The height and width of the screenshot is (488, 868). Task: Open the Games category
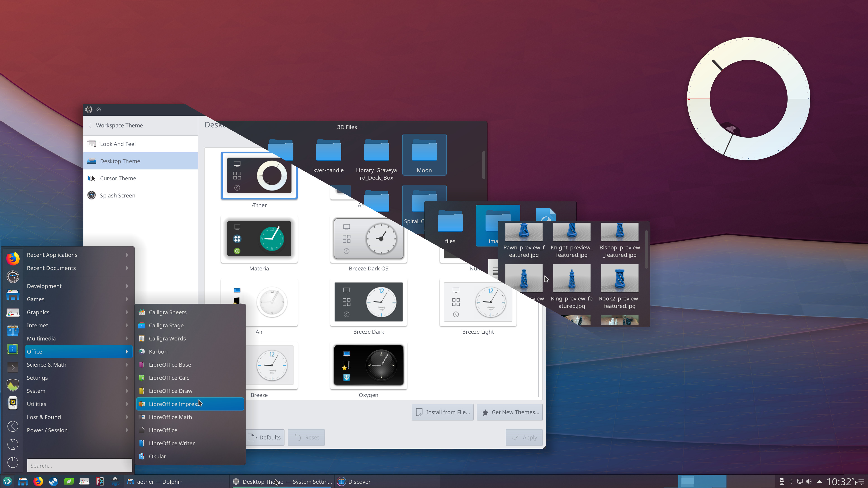(78, 299)
